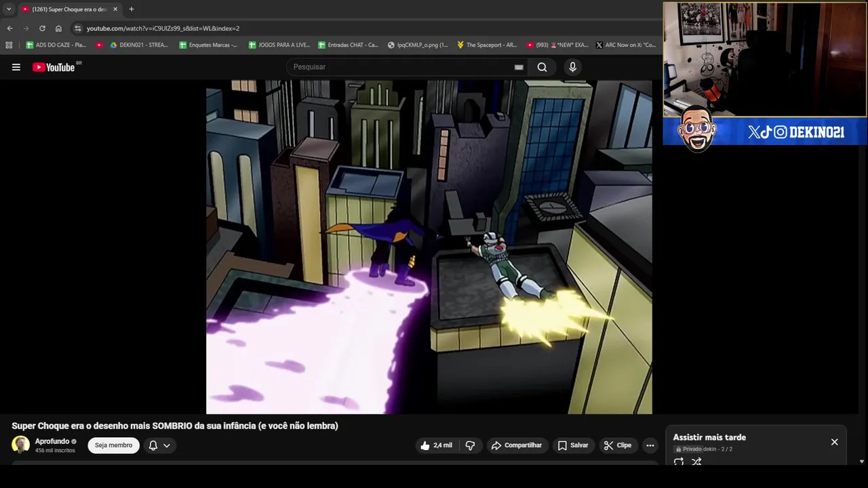
Task: Click Seja membro to join channel
Action: point(113,445)
